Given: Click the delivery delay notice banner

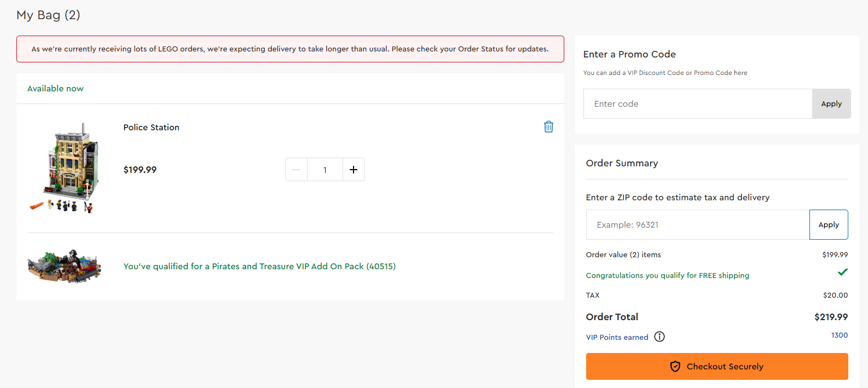Looking at the screenshot, I should [x=290, y=49].
